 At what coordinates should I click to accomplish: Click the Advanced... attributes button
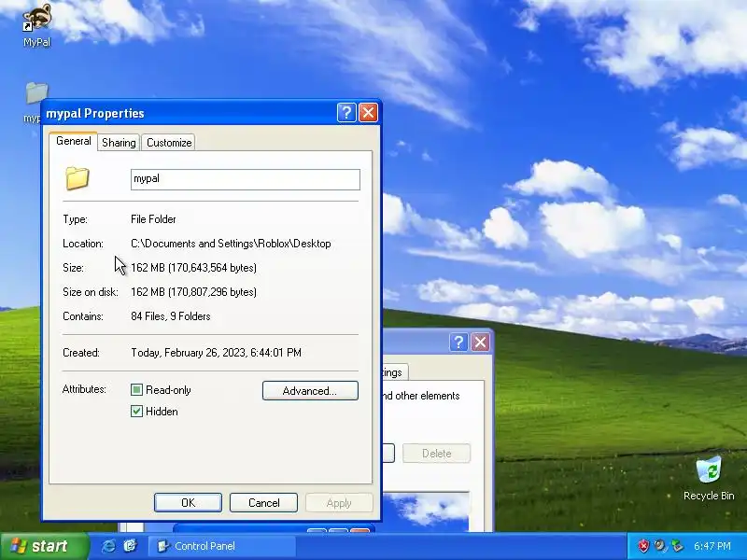310,390
